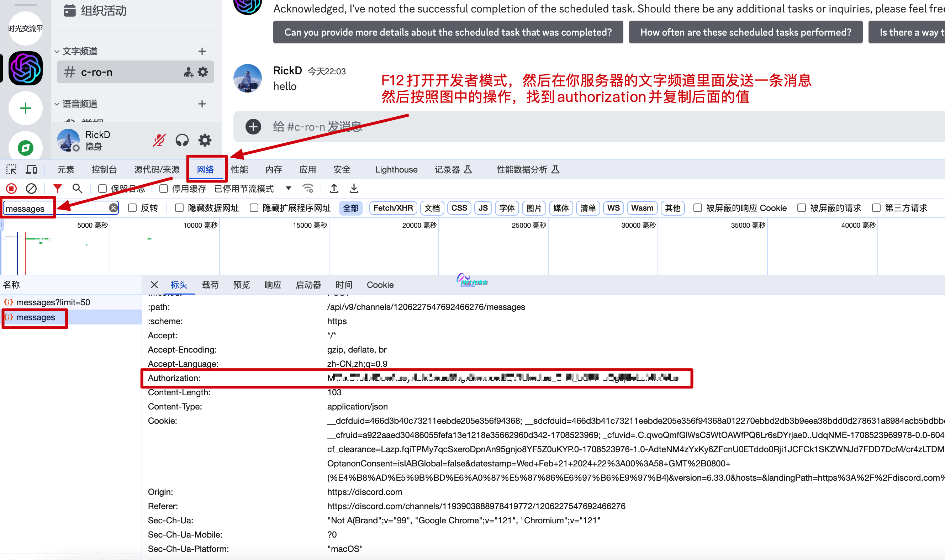This screenshot has width=945, height=560.
Task: Click the RickD username in user panel
Action: pyautogui.click(x=98, y=135)
